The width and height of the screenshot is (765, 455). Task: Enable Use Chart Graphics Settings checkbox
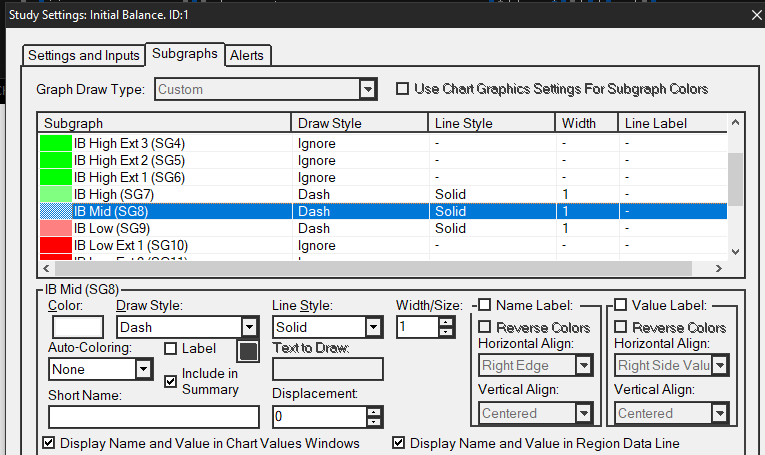403,89
